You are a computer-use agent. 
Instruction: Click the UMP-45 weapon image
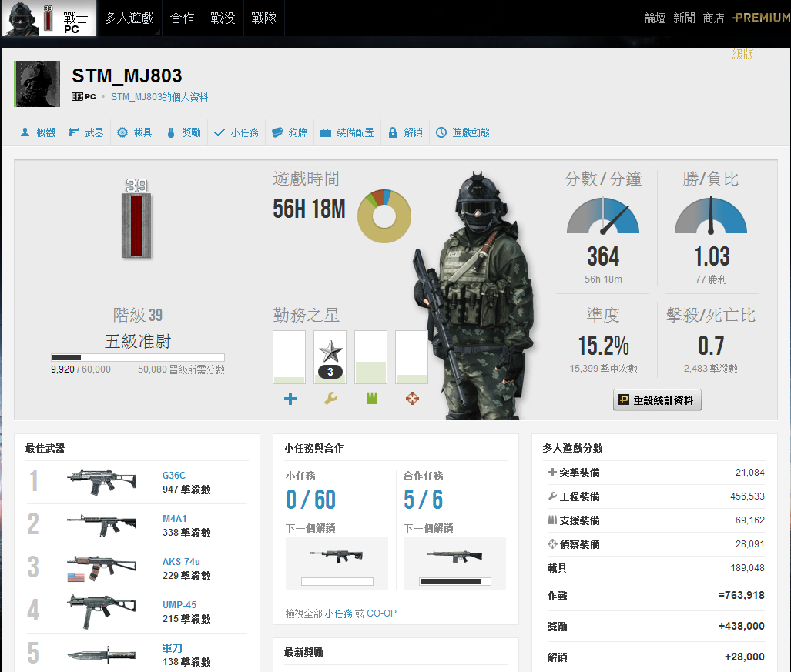tap(102, 611)
